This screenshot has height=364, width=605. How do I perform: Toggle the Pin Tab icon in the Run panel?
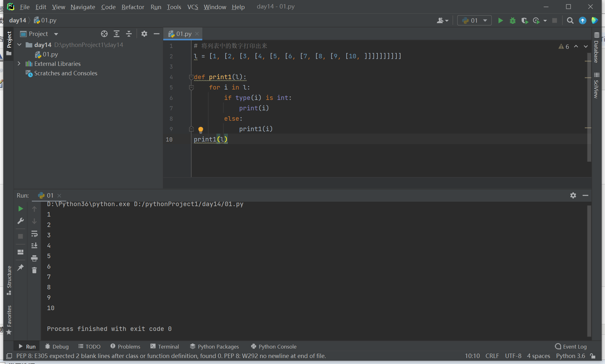pyautogui.click(x=20, y=268)
